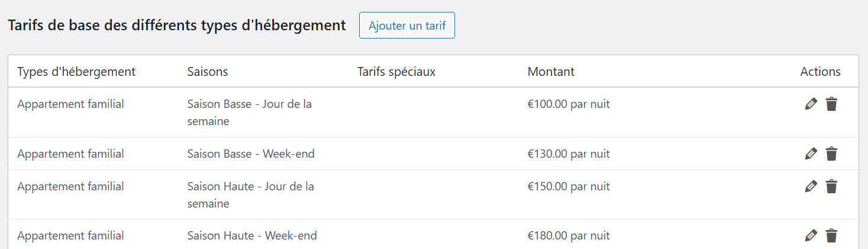Click the Ajouter un tarif button
The width and height of the screenshot is (868, 249).
(406, 25)
